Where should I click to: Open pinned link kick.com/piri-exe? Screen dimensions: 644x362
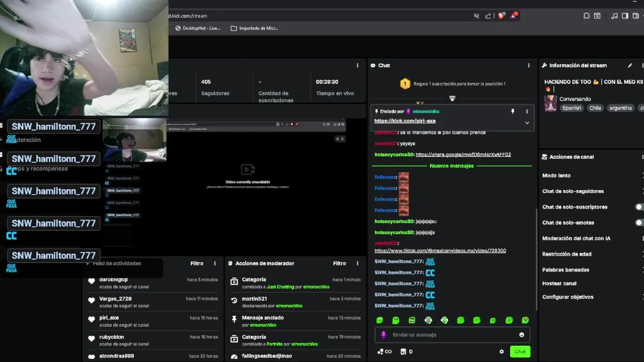(405, 121)
